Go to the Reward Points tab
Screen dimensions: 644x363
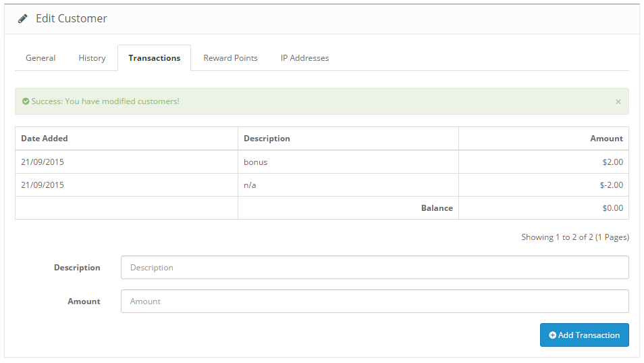[230, 58]
